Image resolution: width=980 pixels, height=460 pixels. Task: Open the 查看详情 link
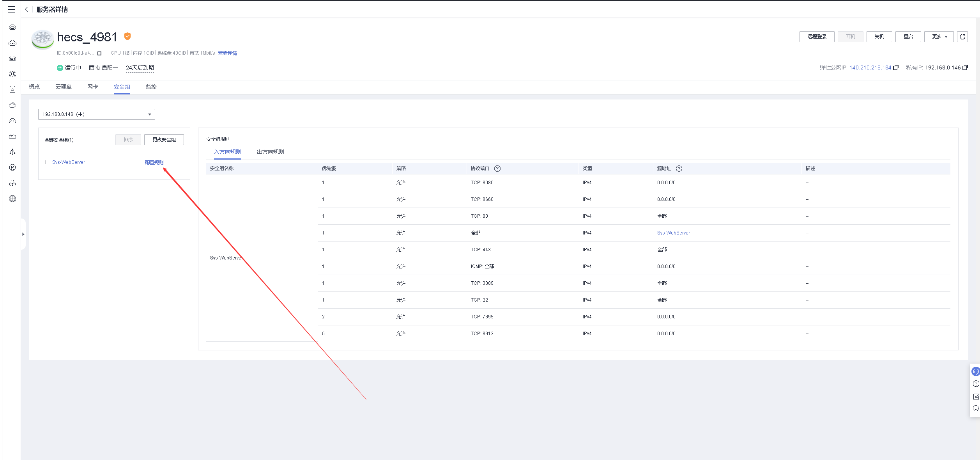pyautogui.click(x=227, y=53)
